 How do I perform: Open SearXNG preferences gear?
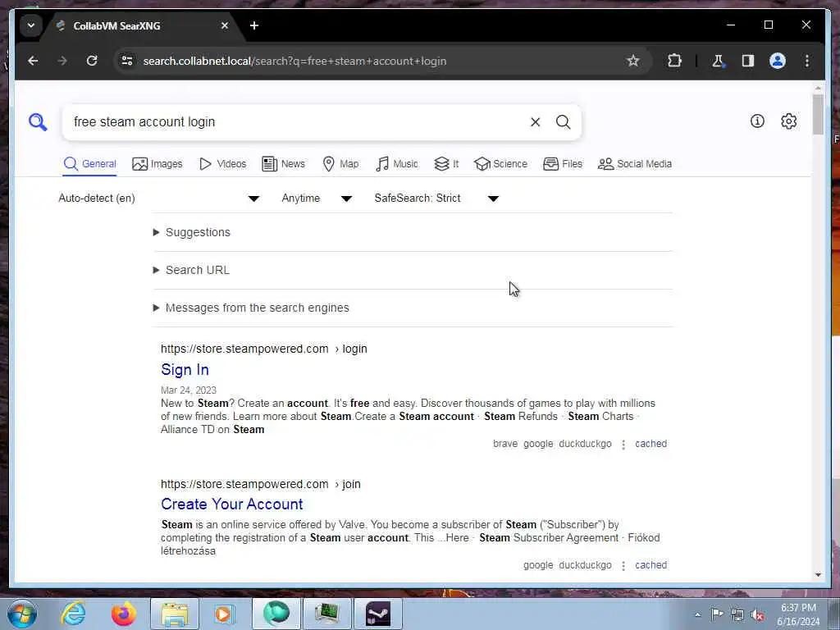(788, 121)
